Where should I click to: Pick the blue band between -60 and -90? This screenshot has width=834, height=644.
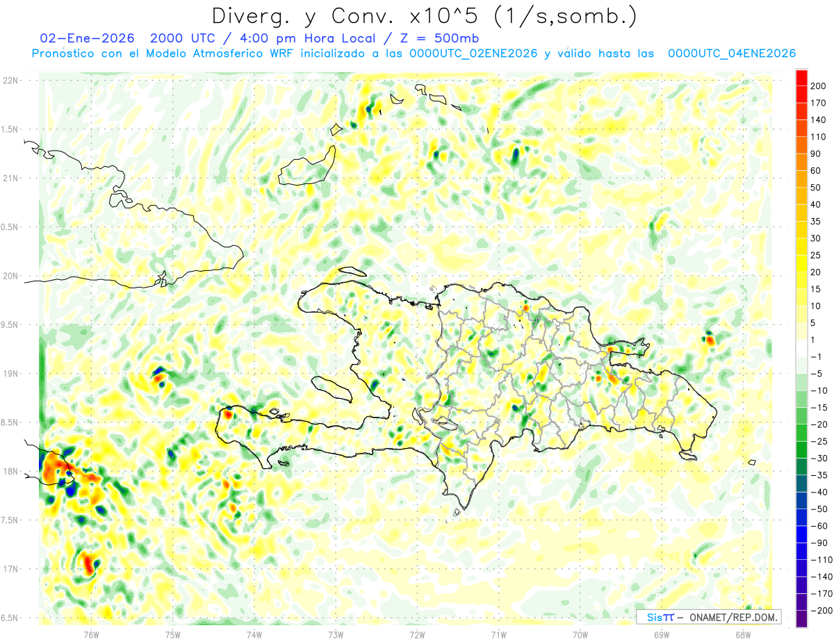coord(801,534)
